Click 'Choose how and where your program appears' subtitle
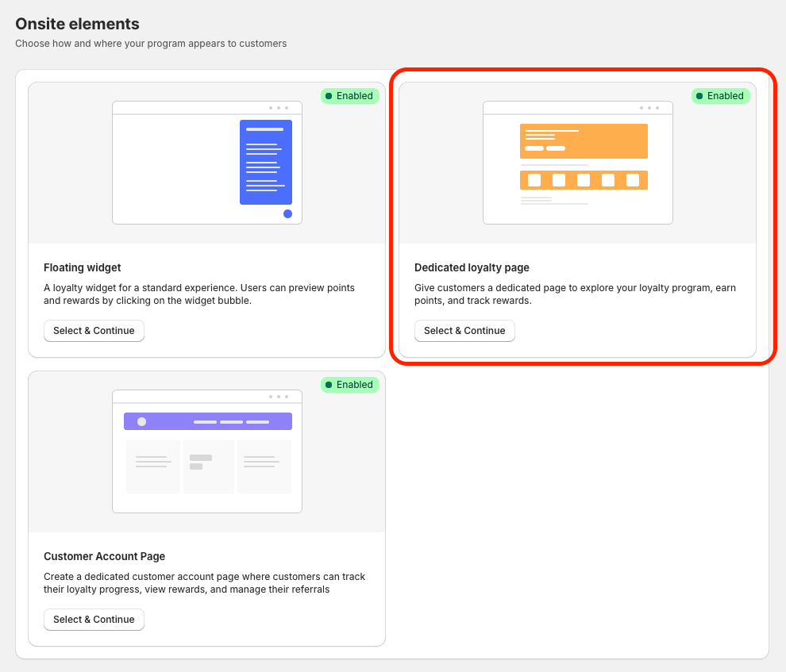 (x=151, y=44)
